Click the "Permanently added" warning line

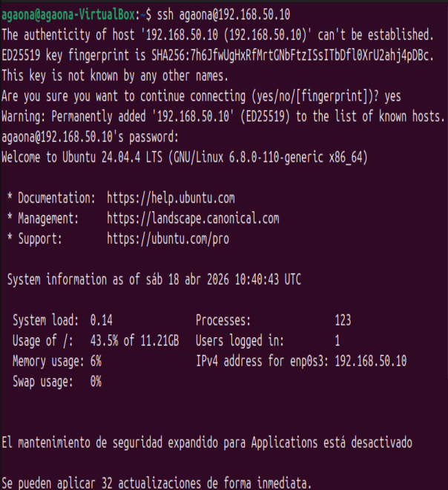[223, 116]
